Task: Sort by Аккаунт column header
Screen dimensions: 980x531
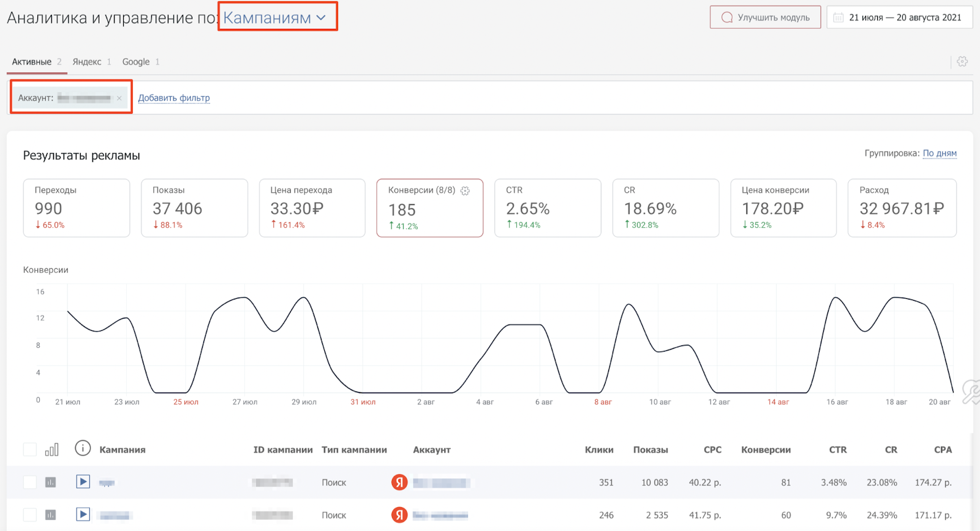Action: pyautogui.click(x=432, y=450)
